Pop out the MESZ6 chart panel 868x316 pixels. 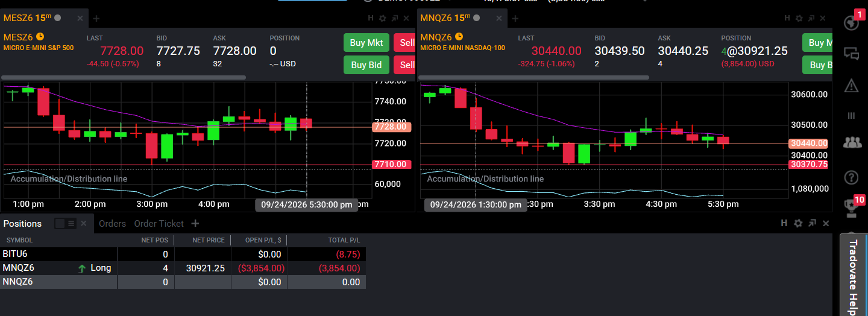tap(395, 19)
